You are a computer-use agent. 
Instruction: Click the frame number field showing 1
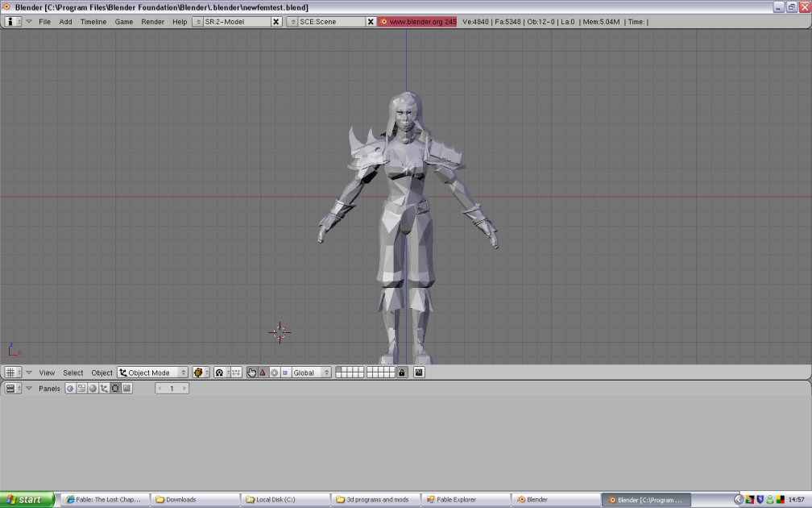172,389
